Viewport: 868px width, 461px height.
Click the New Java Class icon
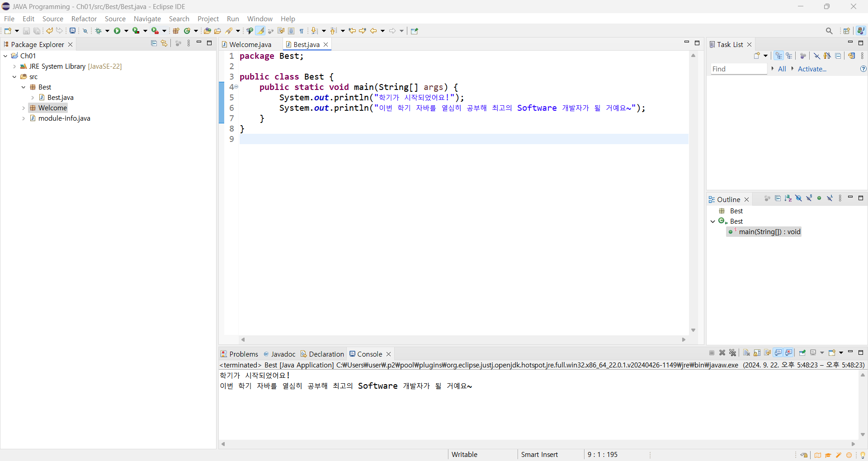click(187, 31)
